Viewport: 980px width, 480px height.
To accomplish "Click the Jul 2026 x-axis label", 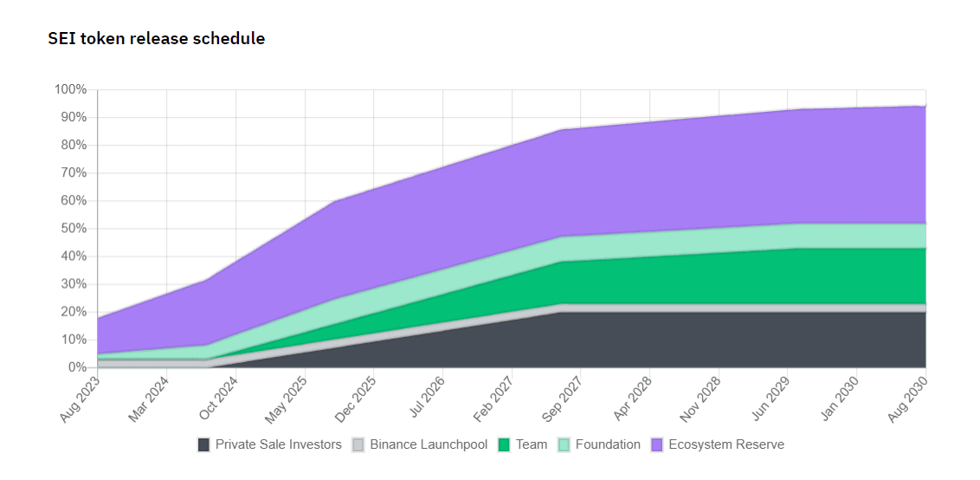I will pyautogui.click(x=428, y=397).
